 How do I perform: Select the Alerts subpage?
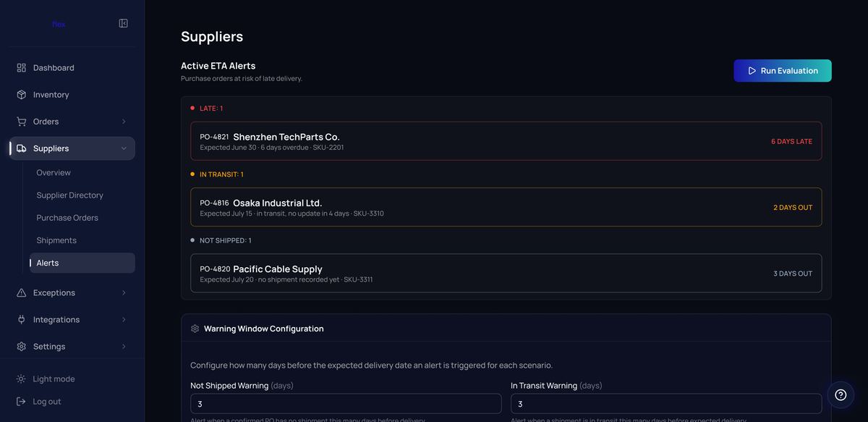(x=82, y=263)
